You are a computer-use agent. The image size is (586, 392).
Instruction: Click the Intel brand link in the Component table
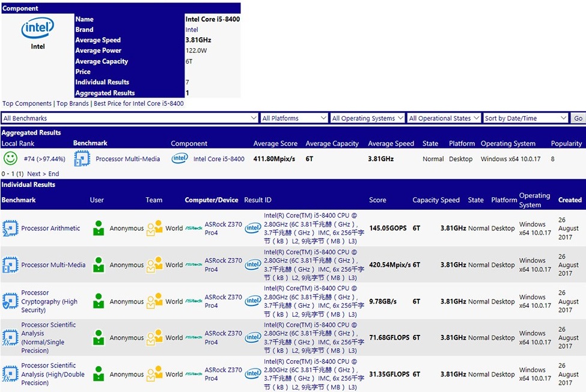[x=192, y=29]
